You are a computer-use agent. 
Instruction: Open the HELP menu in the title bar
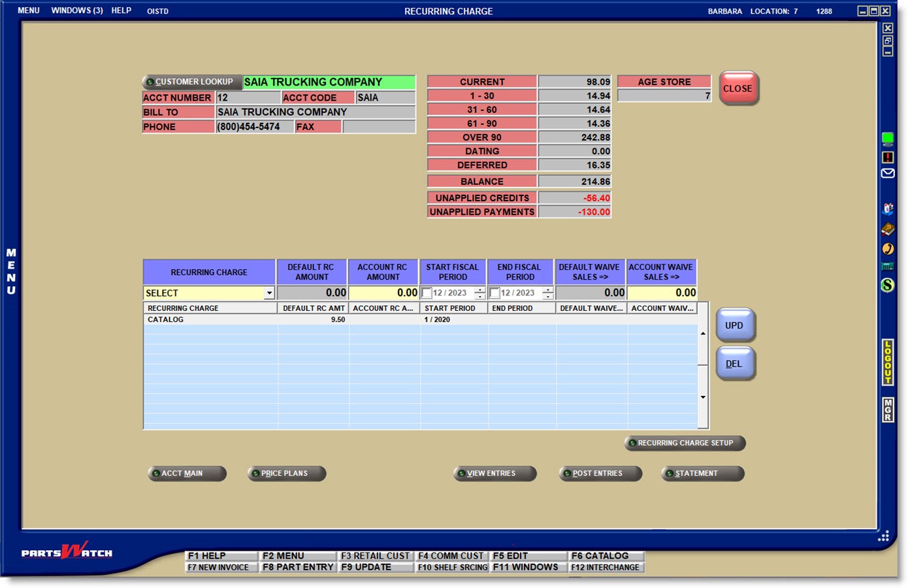[x=121, y=10]
